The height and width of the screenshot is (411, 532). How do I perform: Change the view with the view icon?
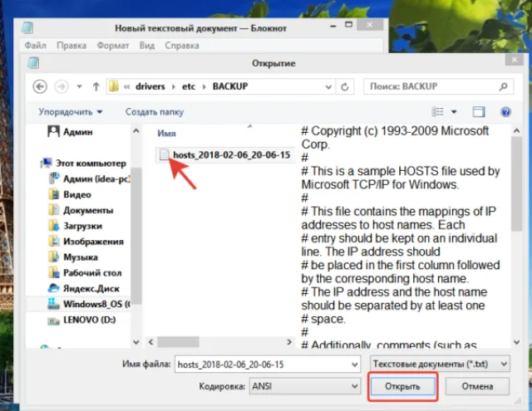(437, 111)
